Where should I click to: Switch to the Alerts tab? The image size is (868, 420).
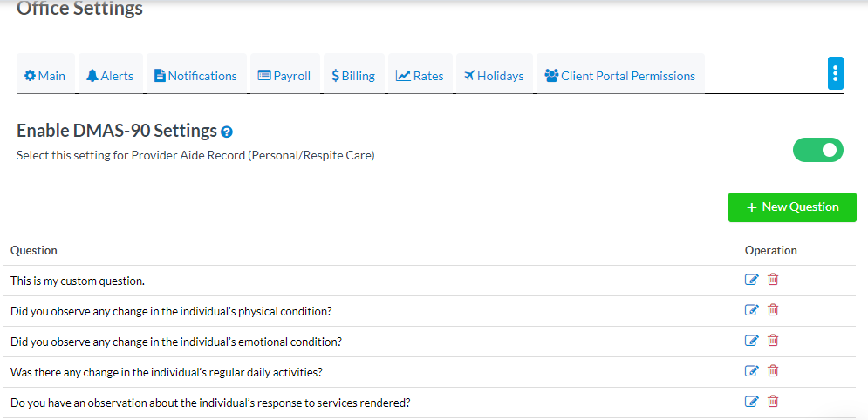(110, 76)
